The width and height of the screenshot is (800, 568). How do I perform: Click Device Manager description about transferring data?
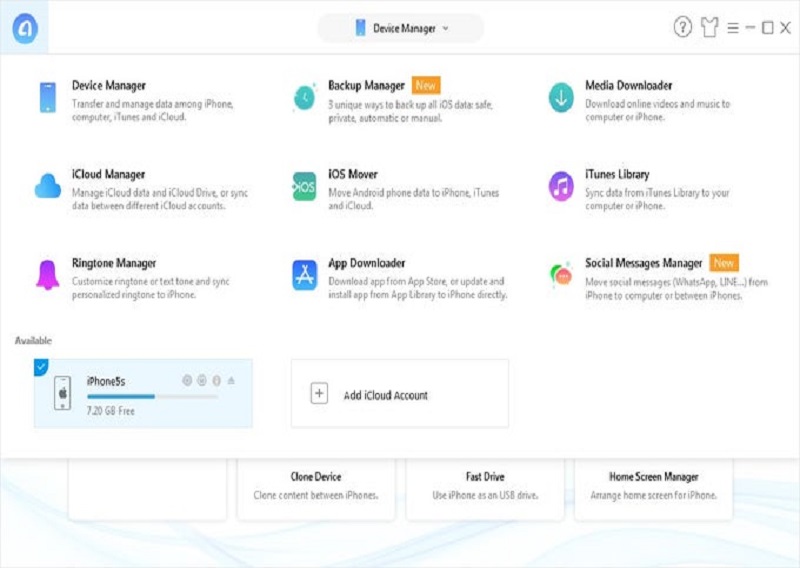click(153, 110)
